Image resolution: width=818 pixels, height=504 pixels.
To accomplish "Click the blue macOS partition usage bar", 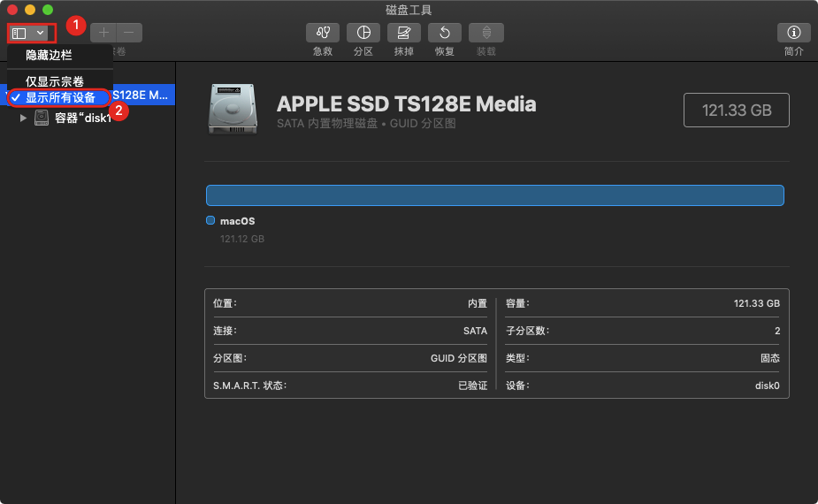I will pyautogui.click(x=494, y=195).
